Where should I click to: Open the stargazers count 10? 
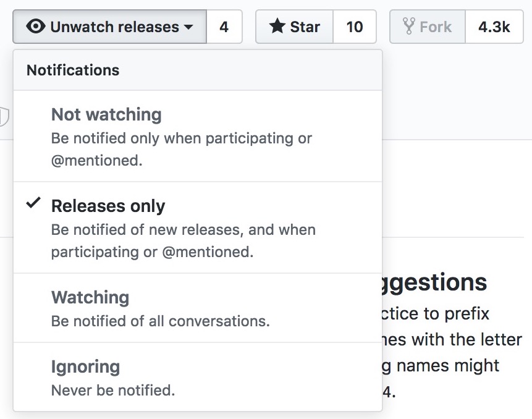355,27
